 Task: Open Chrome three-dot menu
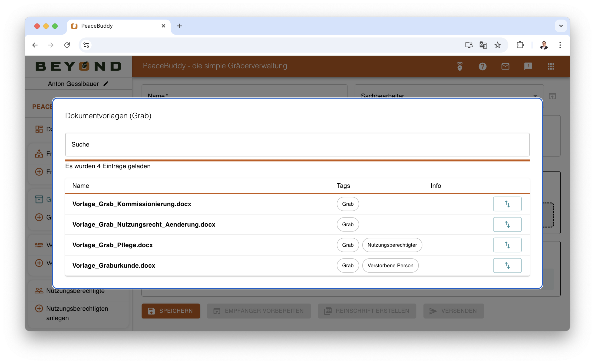560,45
